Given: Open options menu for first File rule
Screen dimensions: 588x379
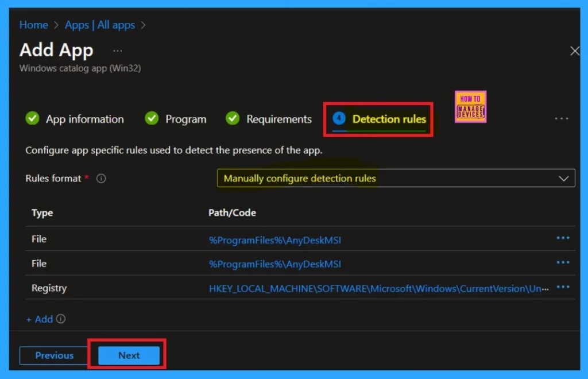Looking at the screenshot, I should tap(563, 238).
